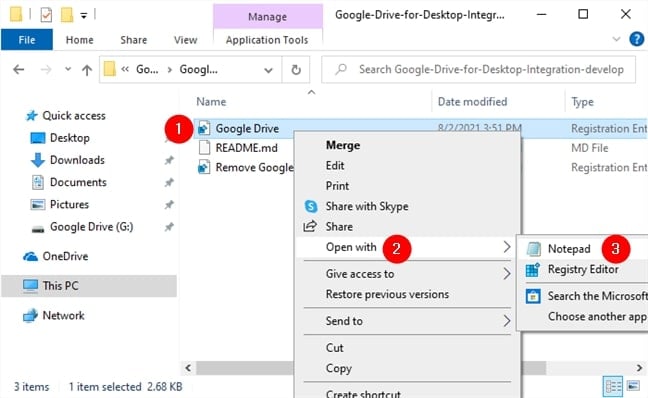Choose Cut from the context menu
This screenshot has width=648, height=398.
[x=335, y=348]
